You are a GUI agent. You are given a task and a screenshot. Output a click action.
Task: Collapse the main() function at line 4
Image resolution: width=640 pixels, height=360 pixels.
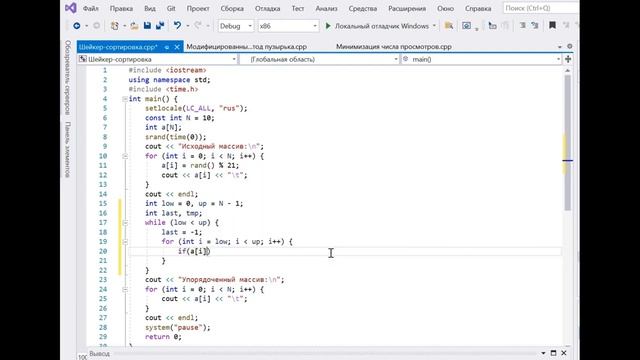(125, 99)
